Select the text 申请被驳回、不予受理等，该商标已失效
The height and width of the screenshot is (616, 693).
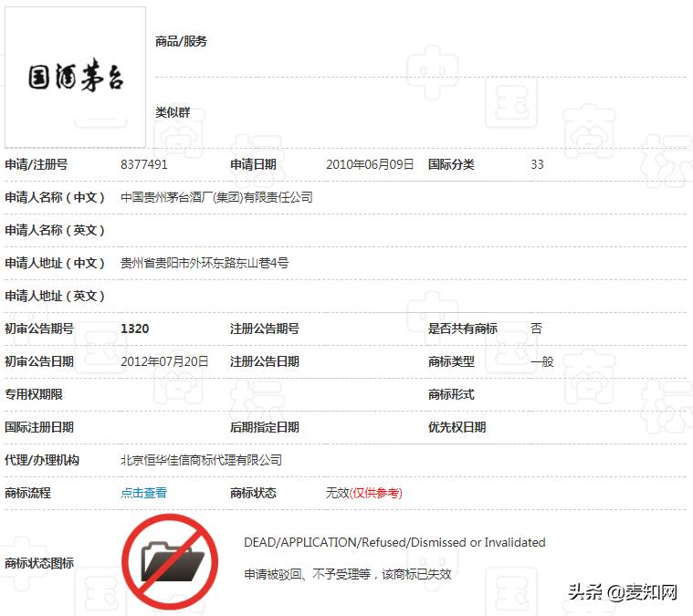pyautogui.click(x=348, y=574)
